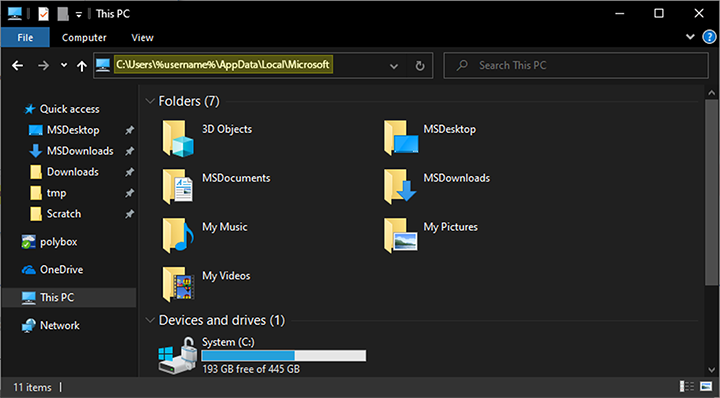Open Help with the question mark icon
The image size is (720, 398).
point(709,37)
